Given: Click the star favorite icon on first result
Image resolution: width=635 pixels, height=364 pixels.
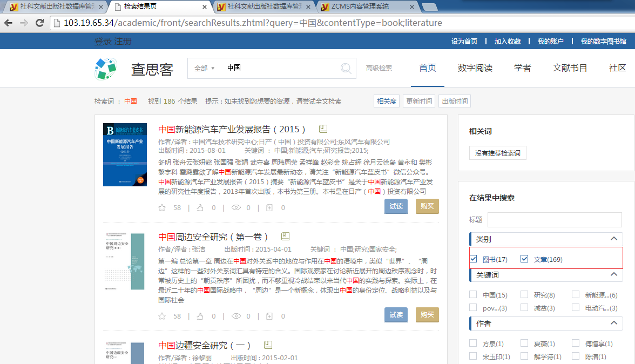Looking at the screenshot, I should coord(162,207).
